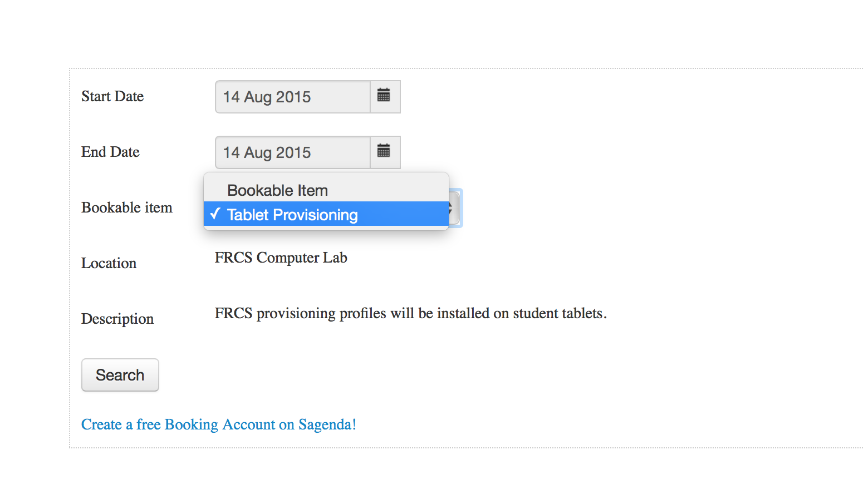
Task: Click the 'FRCS Computer Lab' location text
Action: tap(281, 258)
